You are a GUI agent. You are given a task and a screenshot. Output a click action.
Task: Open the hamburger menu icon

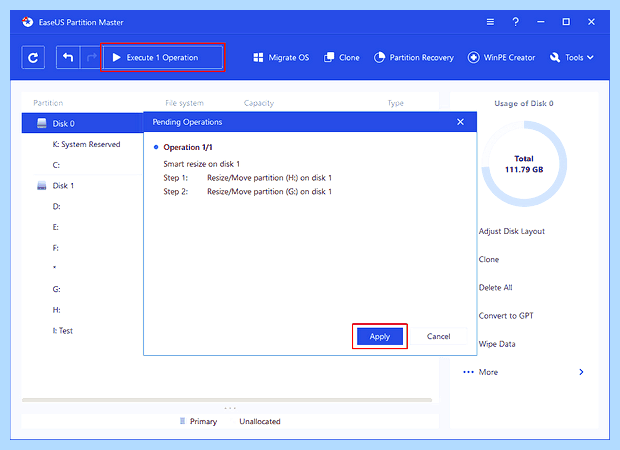pos(490,22)
